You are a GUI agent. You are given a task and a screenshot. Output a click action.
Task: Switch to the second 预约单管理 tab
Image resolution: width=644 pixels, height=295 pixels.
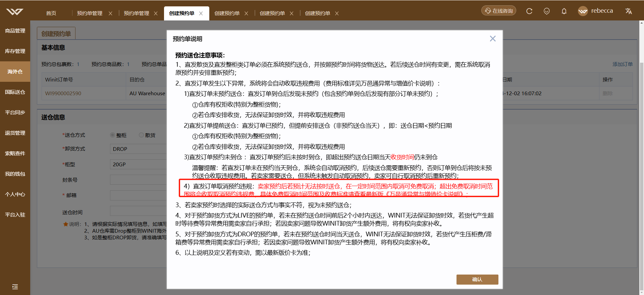pos(137,13)
